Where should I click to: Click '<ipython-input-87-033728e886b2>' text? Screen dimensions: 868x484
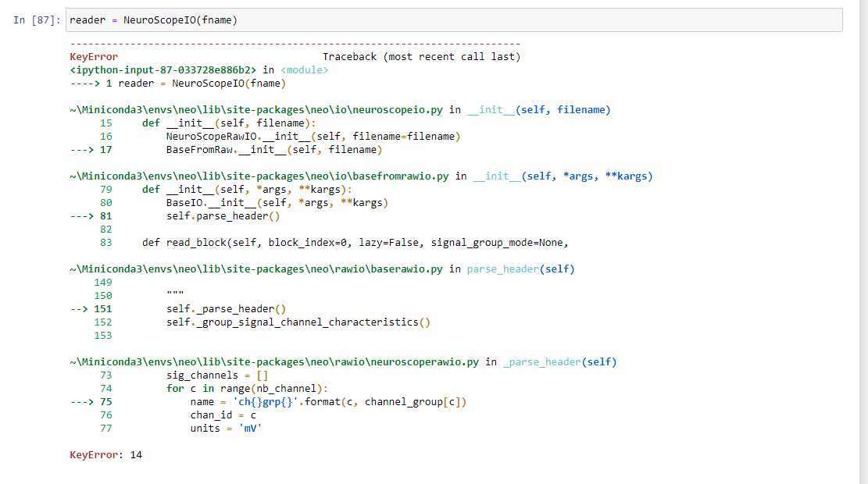coord(163,69)
